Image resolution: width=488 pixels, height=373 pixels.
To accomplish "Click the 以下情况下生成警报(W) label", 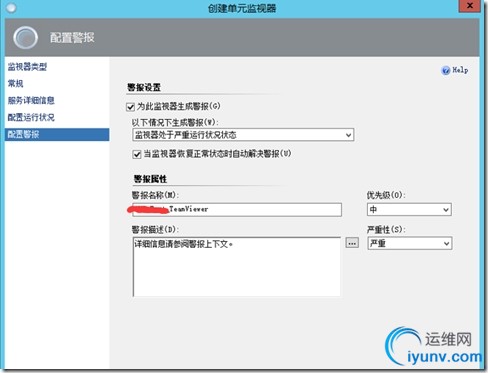I will click(x=175, y=123).
